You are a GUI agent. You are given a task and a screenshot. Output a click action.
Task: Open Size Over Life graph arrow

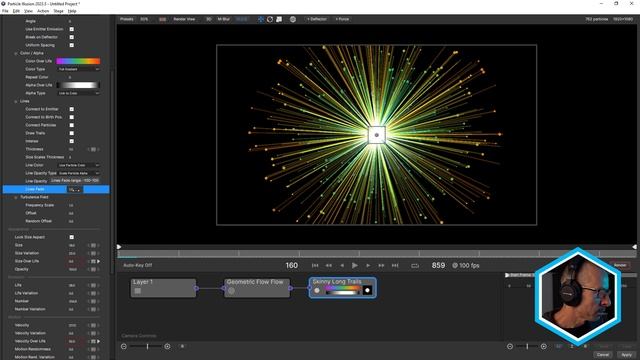click(98, 261)
